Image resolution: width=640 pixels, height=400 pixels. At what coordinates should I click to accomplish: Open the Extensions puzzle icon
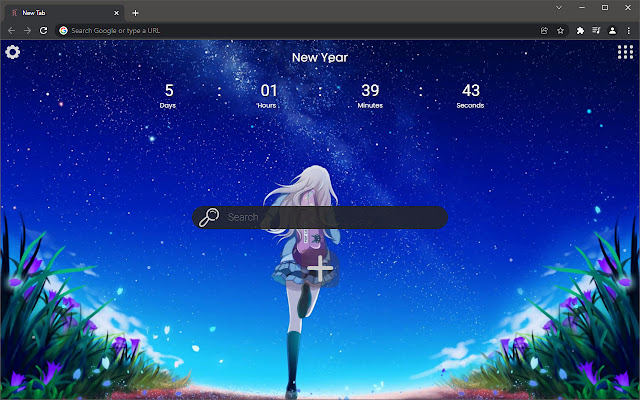coord(580,31)
